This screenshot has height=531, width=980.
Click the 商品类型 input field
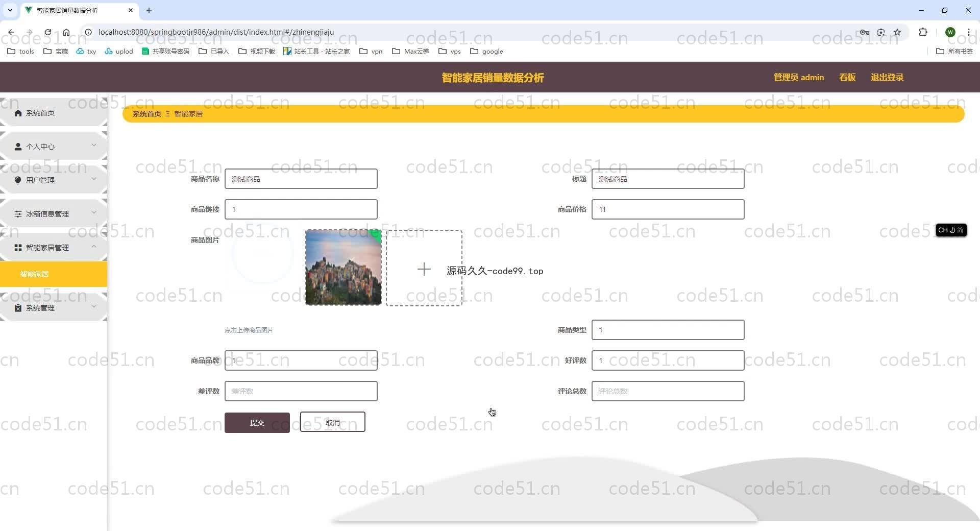(x=668, y=330)
